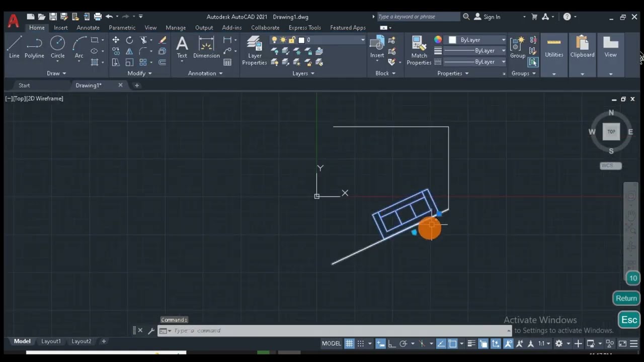644x362 pixels.
Task: Click the Rotate tool icon
Action: click(129, 40)
